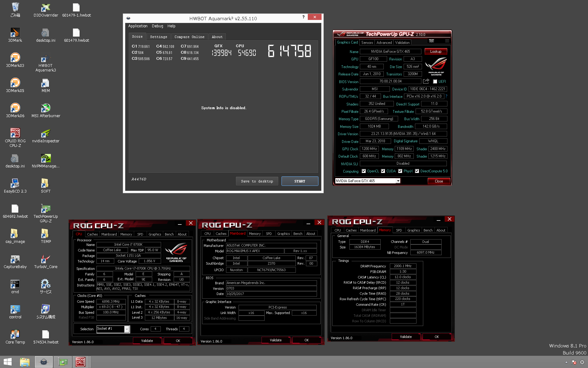The height and width of the screenshot is (368, 588).
Task: Click the GPU-Z screenshot camera icon
Action: 432,41
